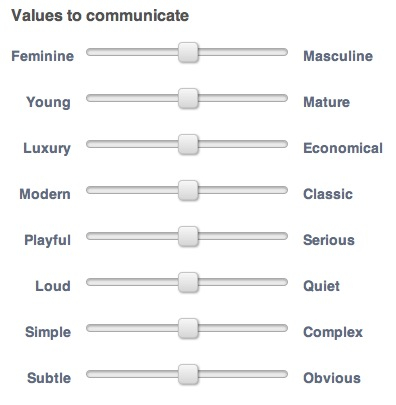This screenshot has width=396, height=405.
Task: Select the Luxury–Economical slider thumb
Action: pyautogui.click(x=188, y=144)
